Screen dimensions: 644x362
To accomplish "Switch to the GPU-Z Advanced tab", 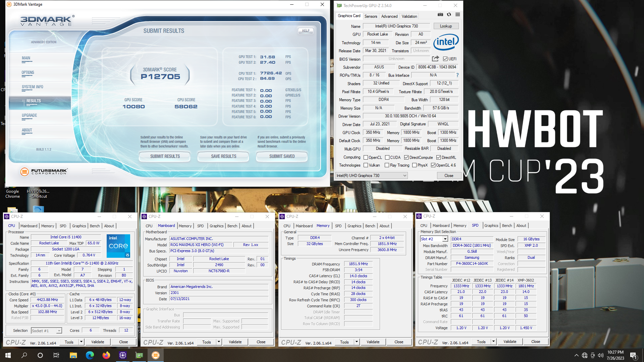I will tap(389, 16).
